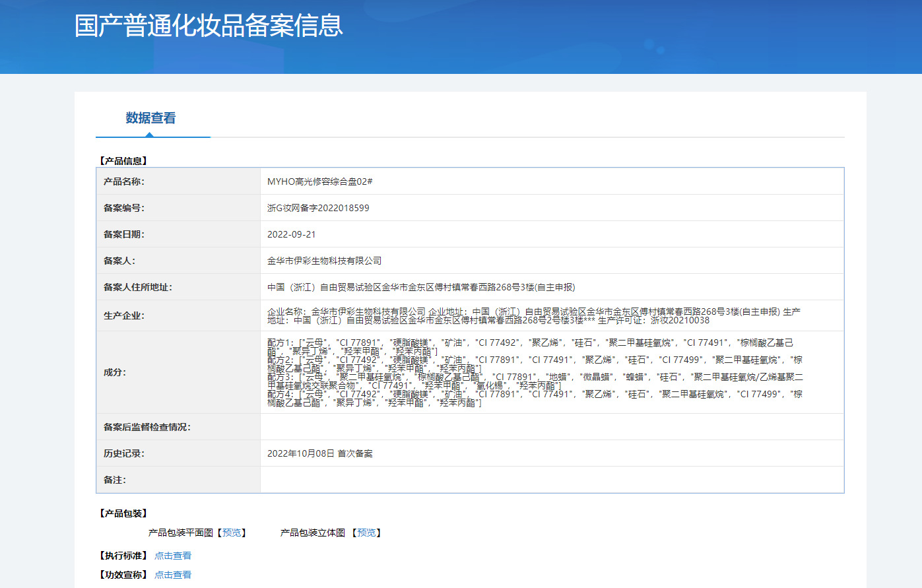Image resolution: width=922 pixels, height=588 pixels.
Task: Click the 备案人 row label
Action: point(119,261)
